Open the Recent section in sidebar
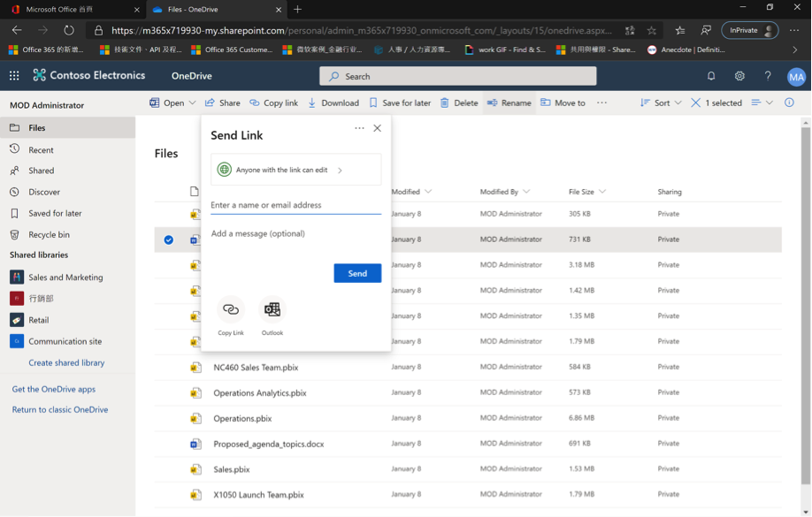Image resolution: width=812 pixels, height=517 pixels. (x=41, y=150)
